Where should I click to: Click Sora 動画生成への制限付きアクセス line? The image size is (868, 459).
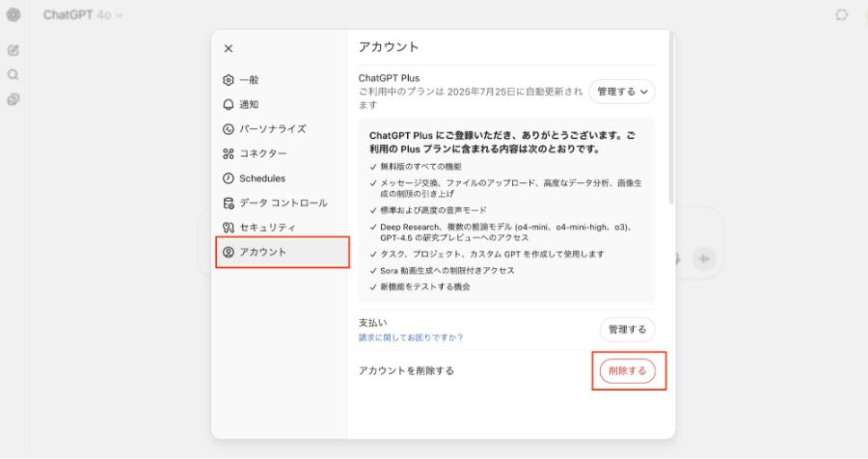pos(448,271)
